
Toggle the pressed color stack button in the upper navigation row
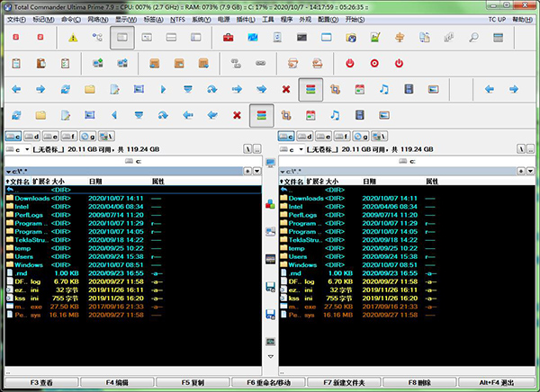point(310,90)
